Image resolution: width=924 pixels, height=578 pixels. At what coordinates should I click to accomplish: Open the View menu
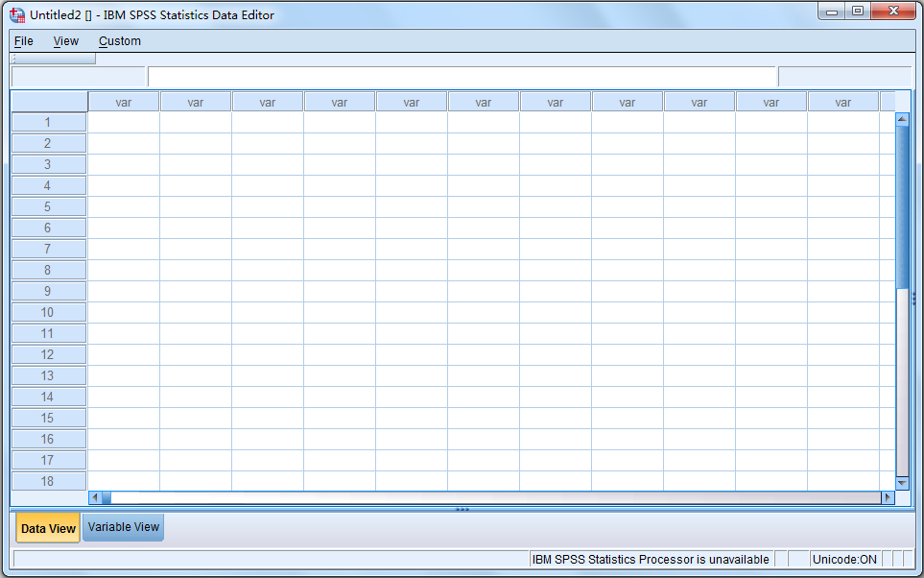point(65,41)
